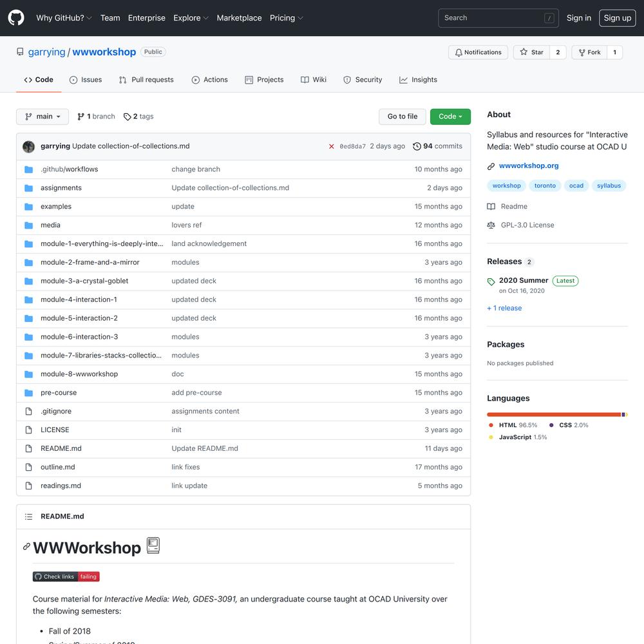Focus the Search input field

[498, 18]
